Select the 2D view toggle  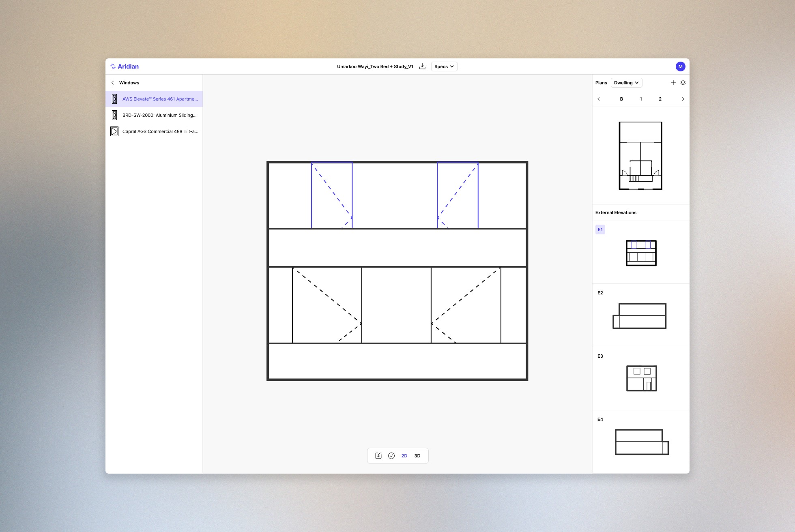click(x=404, y=456)
